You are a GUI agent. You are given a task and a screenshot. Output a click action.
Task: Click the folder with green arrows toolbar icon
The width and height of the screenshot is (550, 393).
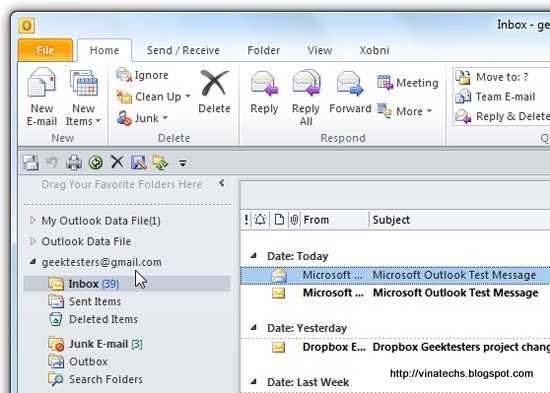[161, 163]
